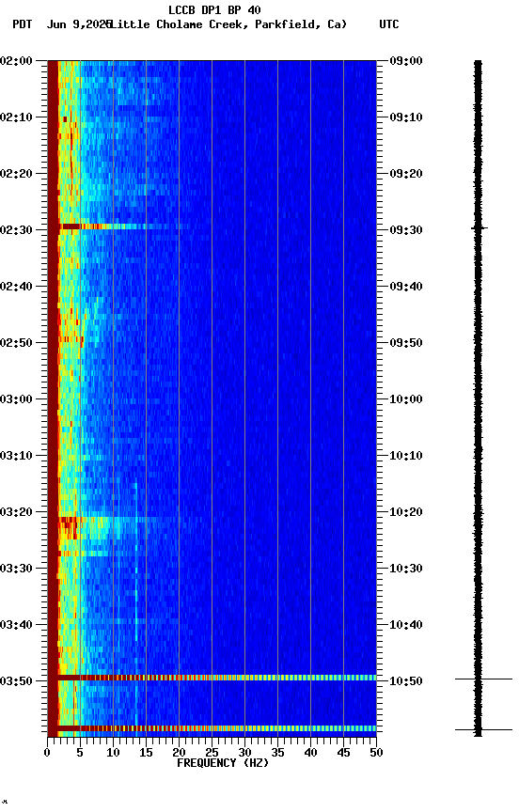Click the "35" frequency axis label
This screenshot has width=519, height=812.
(277, 753)
